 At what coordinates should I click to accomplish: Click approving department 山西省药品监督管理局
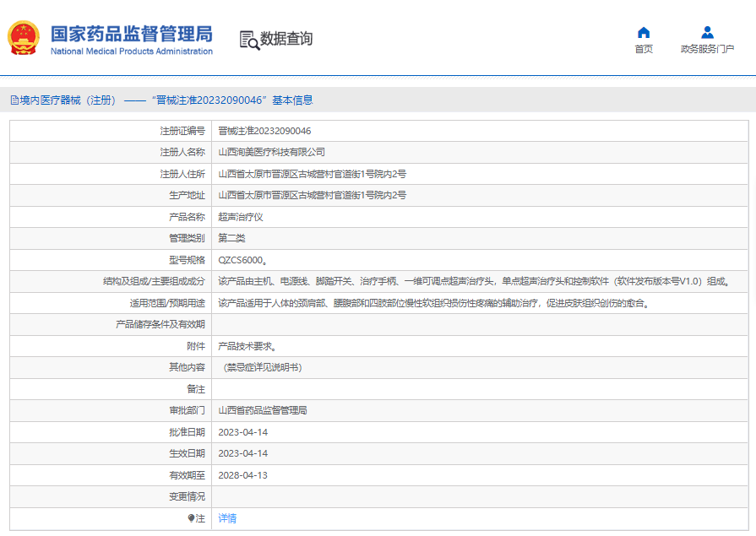263,411
